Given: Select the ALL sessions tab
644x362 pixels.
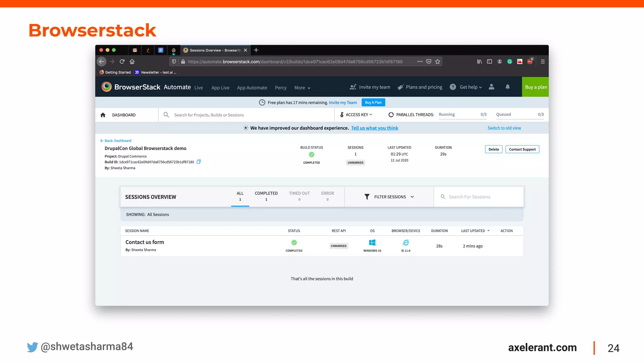Looking at the screenshot, I should pyautogui.click(x=240, y=196).
